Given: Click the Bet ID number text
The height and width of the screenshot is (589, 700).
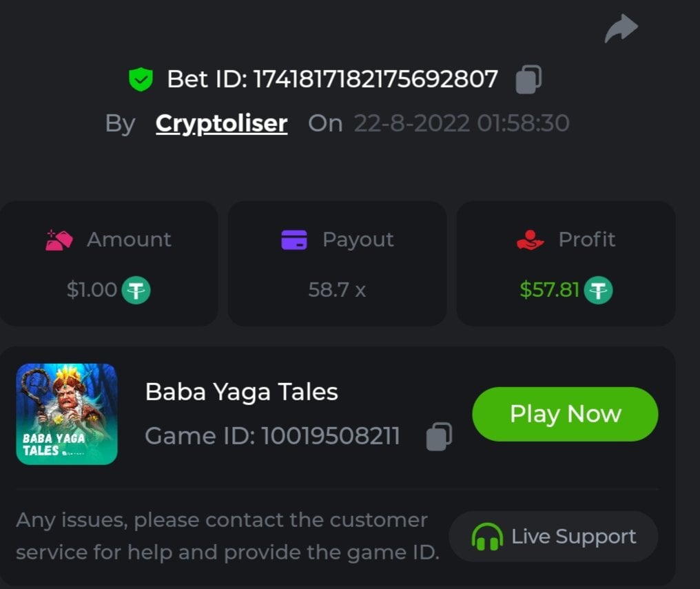Looking at the screenshot, I should click(375, 79).
